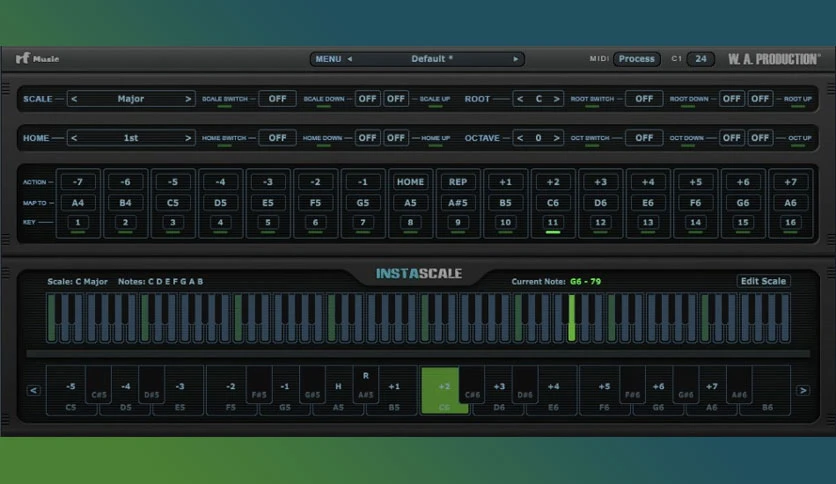
Task: Shift lower keyboard left with arrow
Action: [x=34, y=391]
